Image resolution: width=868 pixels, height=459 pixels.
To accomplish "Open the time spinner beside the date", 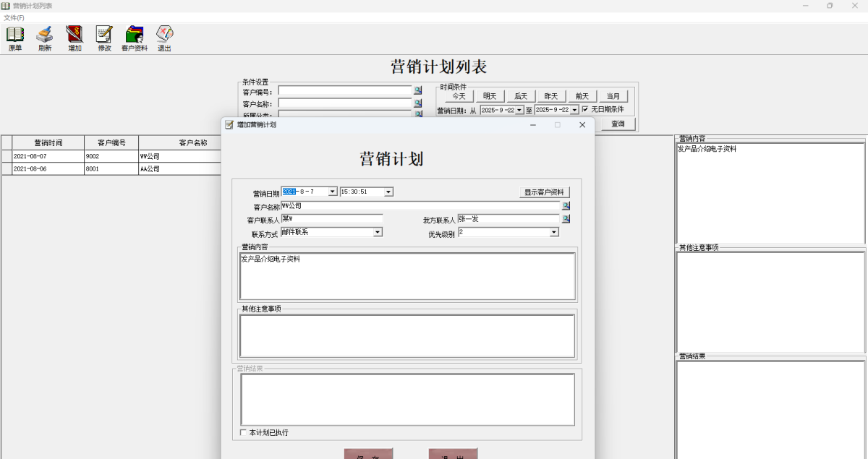I will pyautogui.click(x=388, y=192).
